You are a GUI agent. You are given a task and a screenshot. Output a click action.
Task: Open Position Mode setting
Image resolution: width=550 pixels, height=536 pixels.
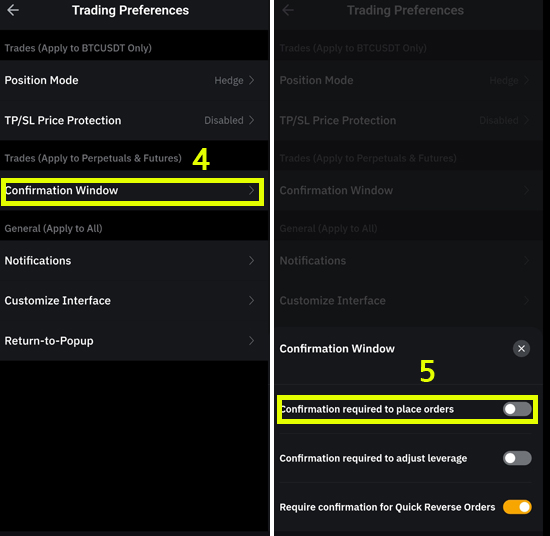point(134,80)
